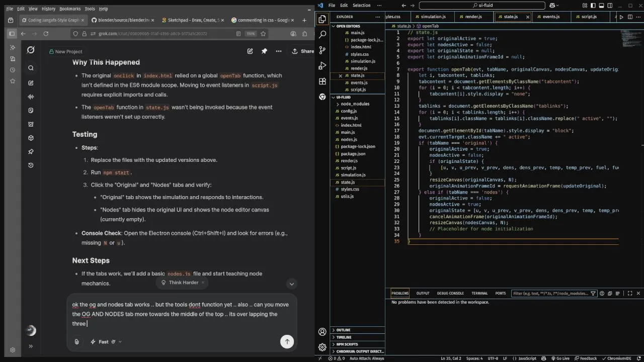This screenshot has height=362, width=644.
Task: Dismiss the Think Harder suggestion chip
Action: [203, 283]
